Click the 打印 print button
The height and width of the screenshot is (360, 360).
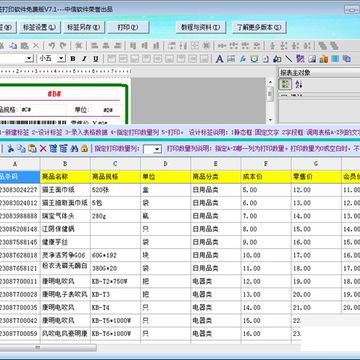click(128, 27)
